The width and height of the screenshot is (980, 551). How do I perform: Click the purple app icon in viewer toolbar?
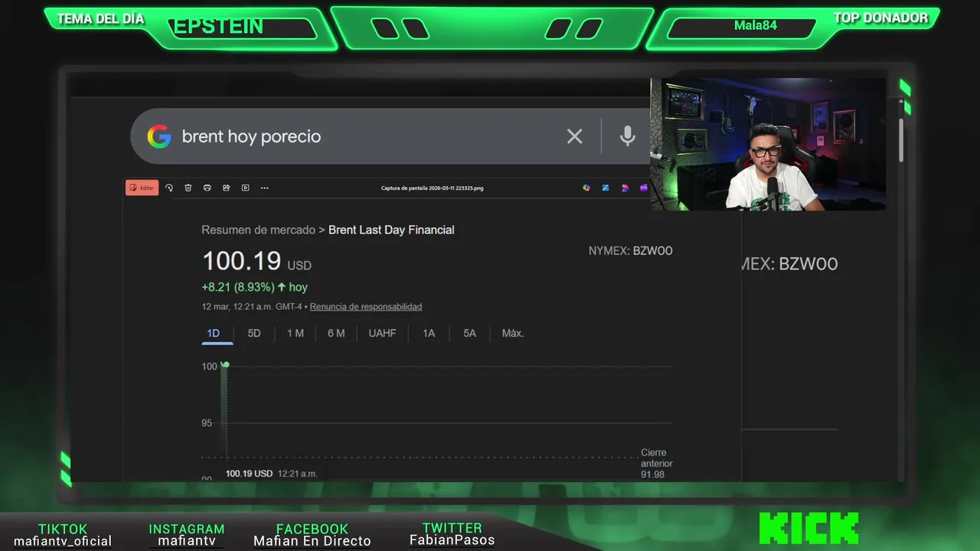click(644, 187)
